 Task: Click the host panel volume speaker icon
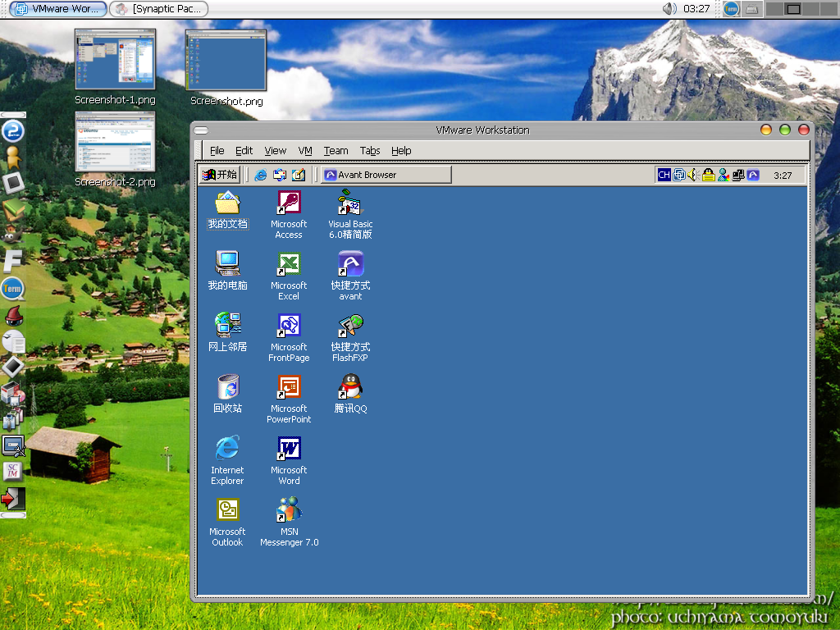tap(669, 8)
